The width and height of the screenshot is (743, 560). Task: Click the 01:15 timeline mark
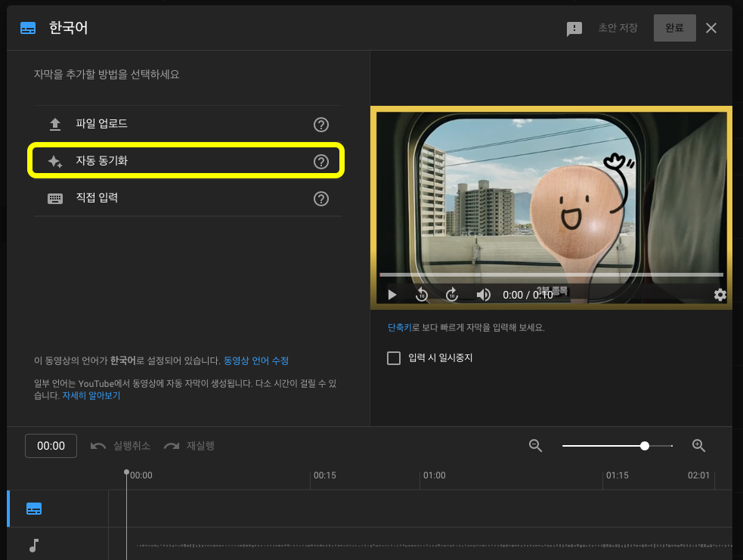click(617, 475)
